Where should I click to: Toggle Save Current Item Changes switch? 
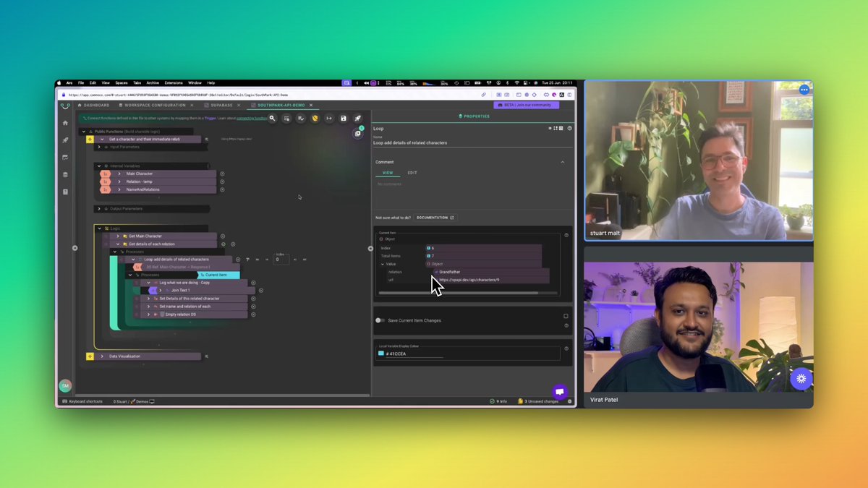pyautogui.click(x=380, y=320)
